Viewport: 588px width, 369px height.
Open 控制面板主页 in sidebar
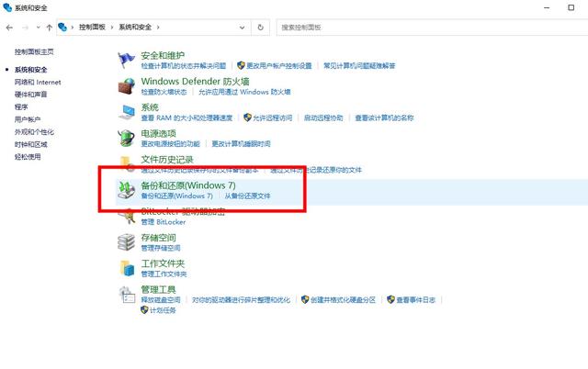34,51
